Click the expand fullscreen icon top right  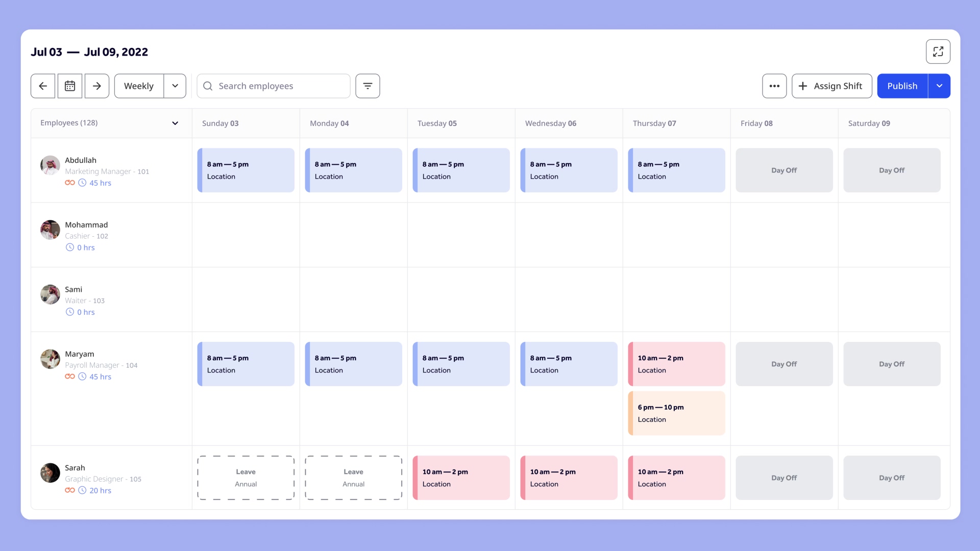coord(938,51)
